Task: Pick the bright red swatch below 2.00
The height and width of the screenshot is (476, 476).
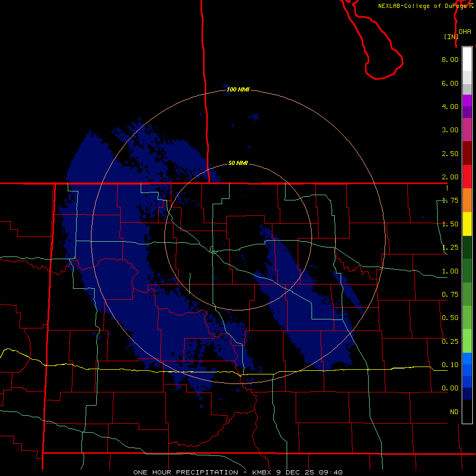Action: [467, 177]
